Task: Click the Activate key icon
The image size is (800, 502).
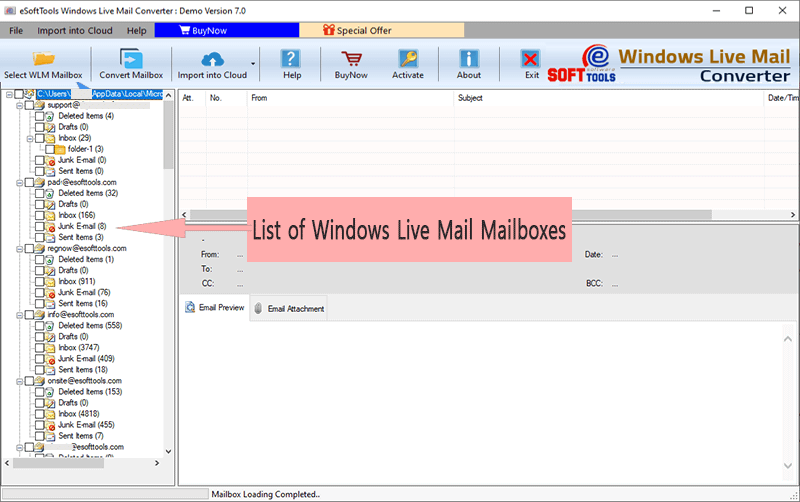Action: click(x=408, y=59)
